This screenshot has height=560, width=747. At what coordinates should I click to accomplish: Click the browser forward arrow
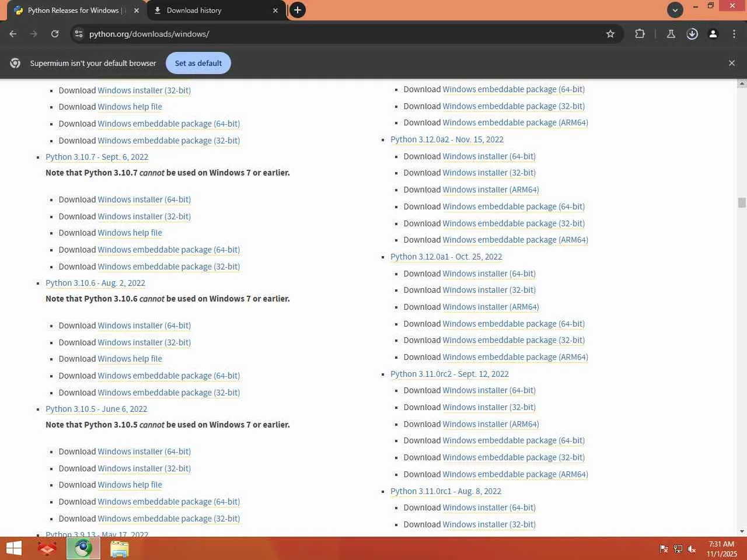coord(34,34)
